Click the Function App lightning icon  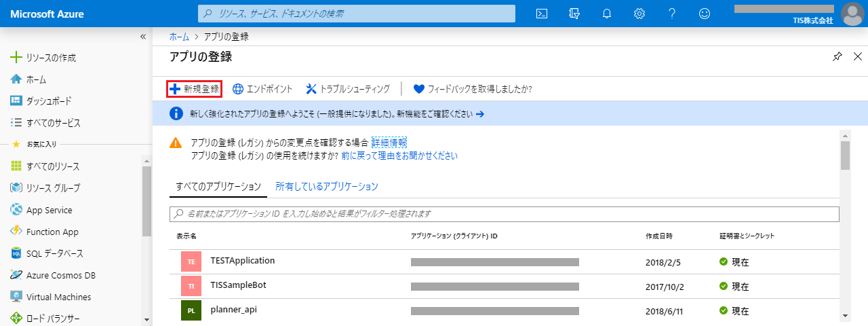(x=16, y=232)
